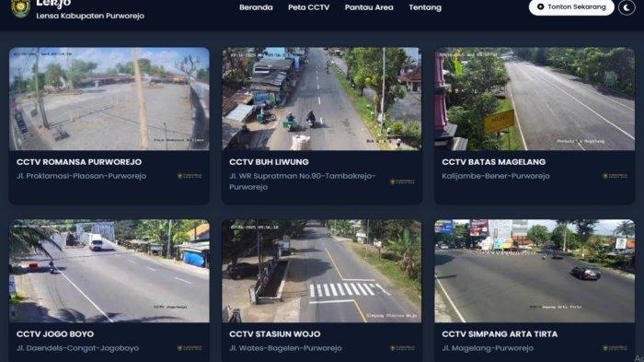Click the record dot icon in Tonton Sekarang
644x362 pixels.
pos(541,7)
